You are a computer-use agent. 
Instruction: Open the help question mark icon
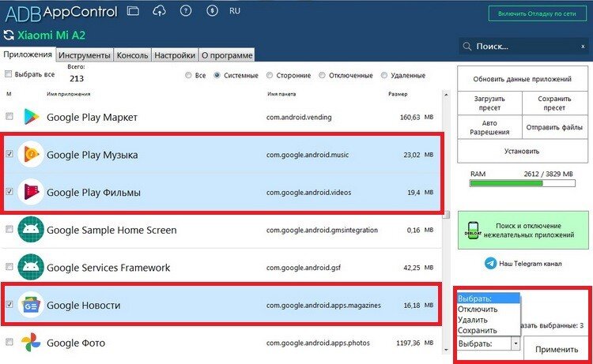click(186, 11)
